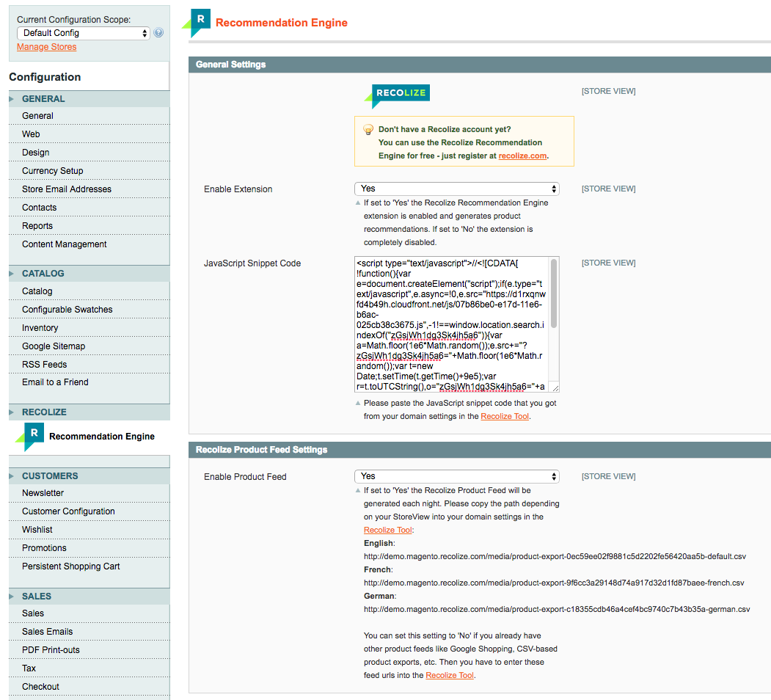Screen dimensions: 771x700
Task: Follow the Recolize Tool link above English feed
Action: coord(387,530)
